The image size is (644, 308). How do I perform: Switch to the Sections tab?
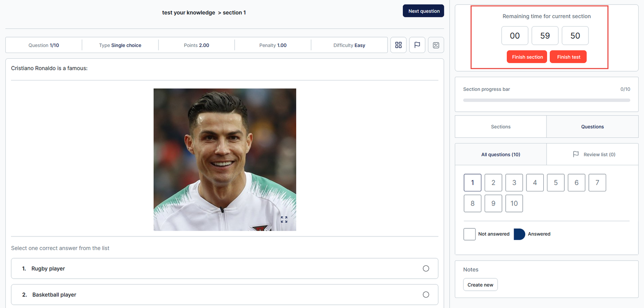pyautogui.click(x=501, y=127)
